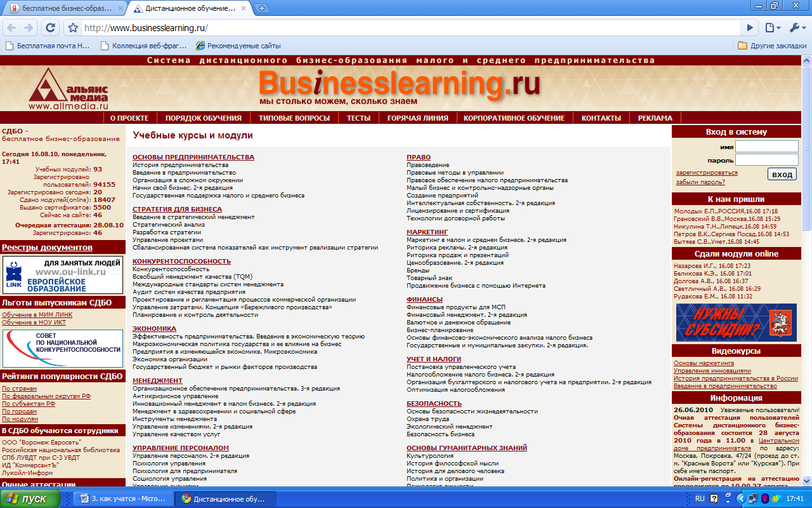Image resolution: width=812 pixels, height=508 pixels.
Task: Open the Коллекция веб-фрагментов bookmark
Action: 143,46
